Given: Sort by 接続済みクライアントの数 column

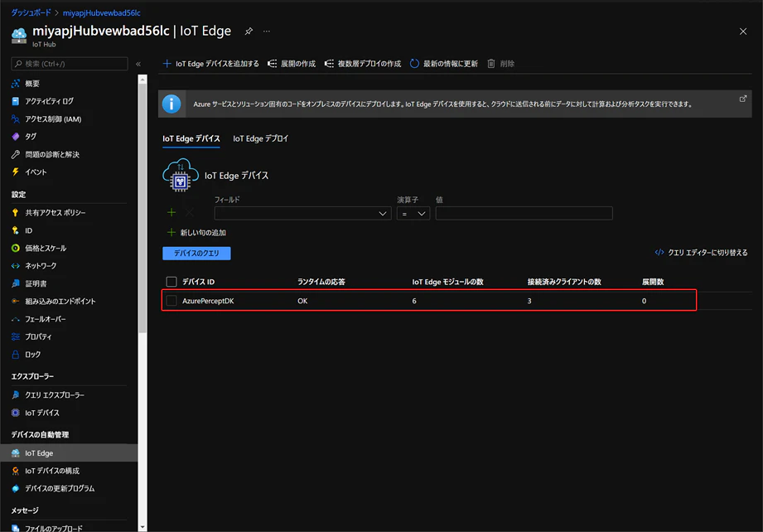Looking at the screenshot, I should 564,282.
